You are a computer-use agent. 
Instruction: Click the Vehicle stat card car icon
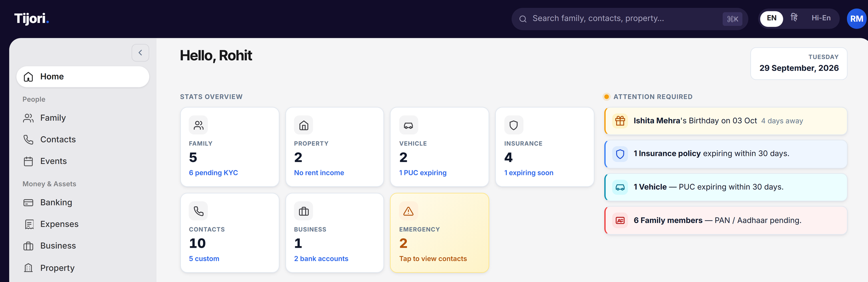[408, 125]
